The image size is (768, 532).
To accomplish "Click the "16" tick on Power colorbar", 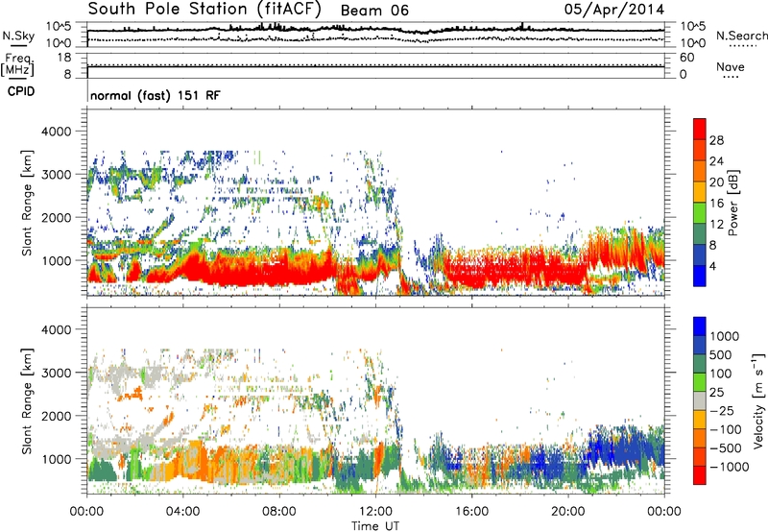I will 716,204.
